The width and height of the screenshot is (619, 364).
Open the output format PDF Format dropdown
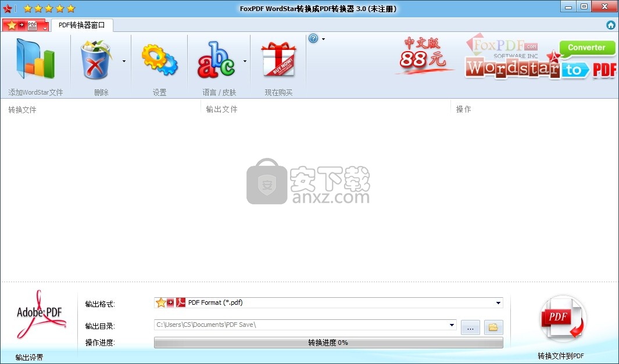328,302
